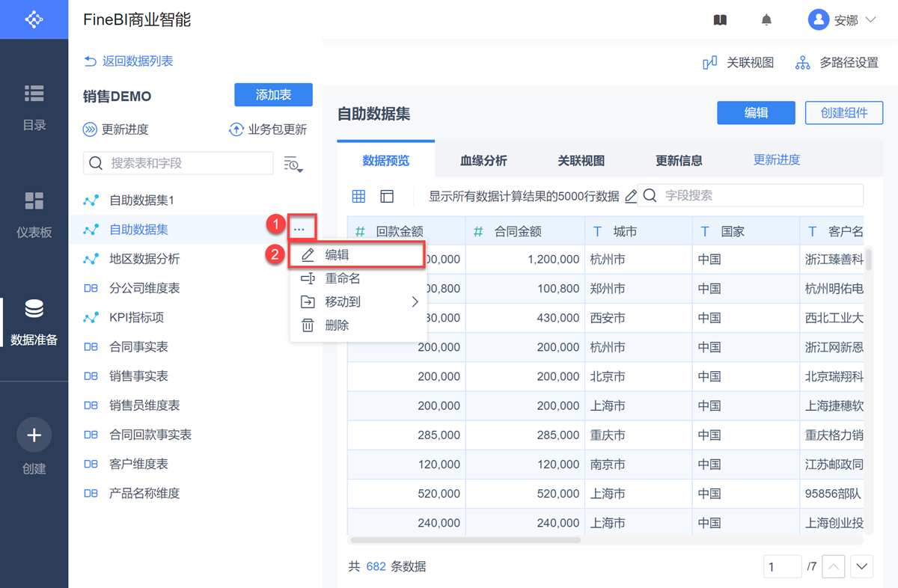The width and height of the screenshot is (898, 588).
Task: Switch to table grid view icon
Action: coord(359,196)
